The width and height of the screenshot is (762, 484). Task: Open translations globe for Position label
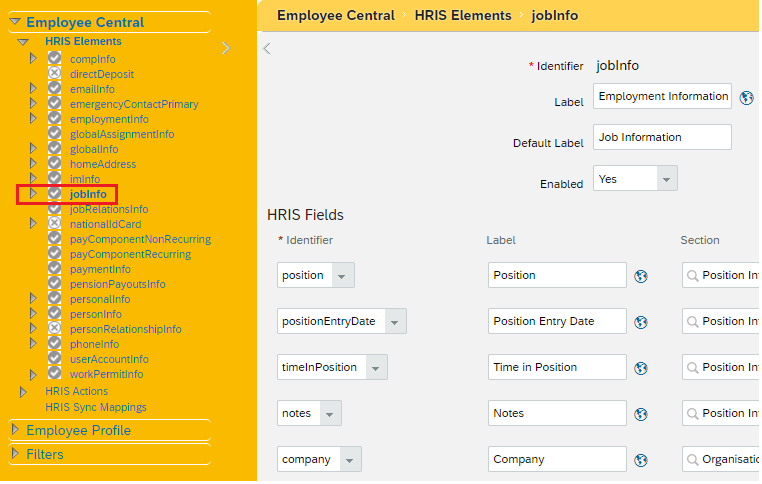(x=641, y=276)
